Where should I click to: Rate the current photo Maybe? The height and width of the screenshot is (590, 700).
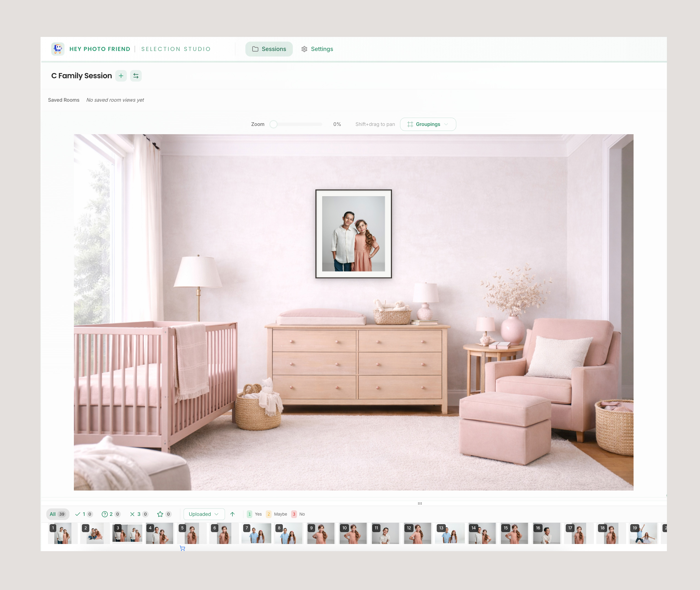point(269,514)
